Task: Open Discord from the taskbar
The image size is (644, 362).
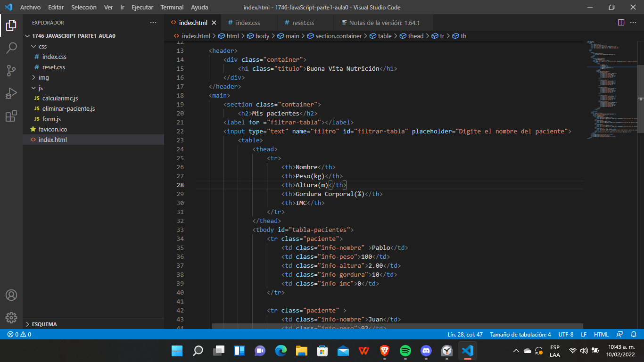Action: click(x=426, y=351)
